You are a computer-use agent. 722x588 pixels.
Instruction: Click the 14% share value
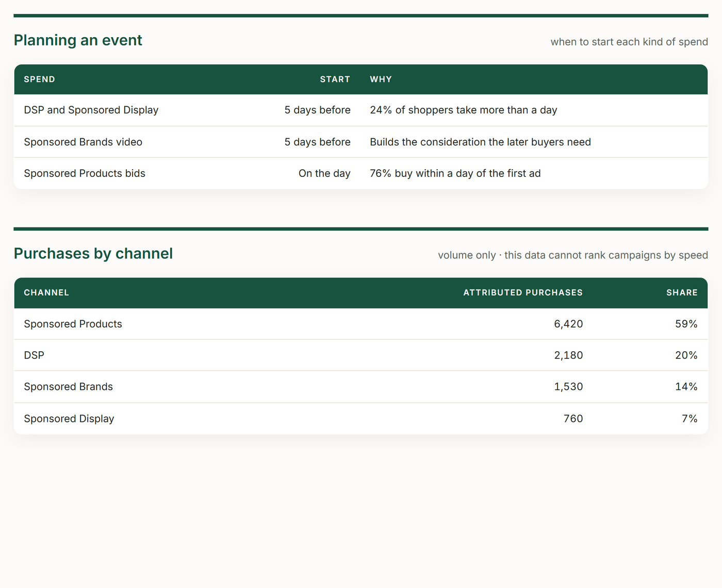coord(686,387)
